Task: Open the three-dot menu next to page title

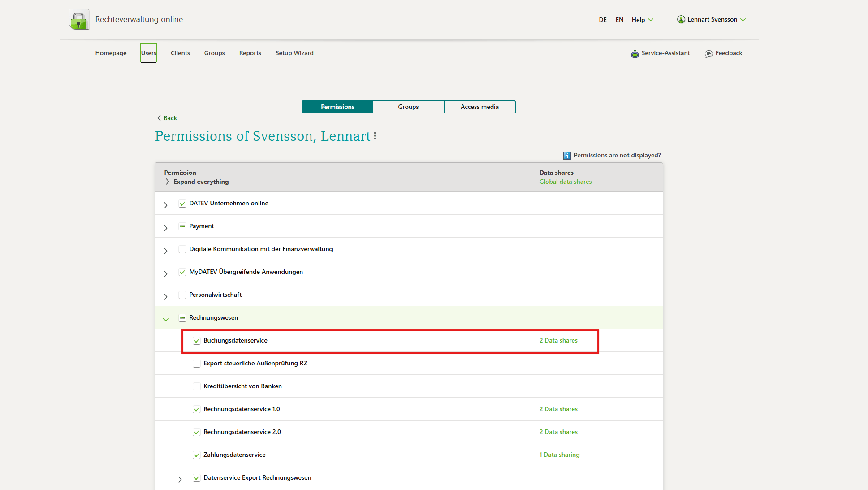Action: click(375, 136)
